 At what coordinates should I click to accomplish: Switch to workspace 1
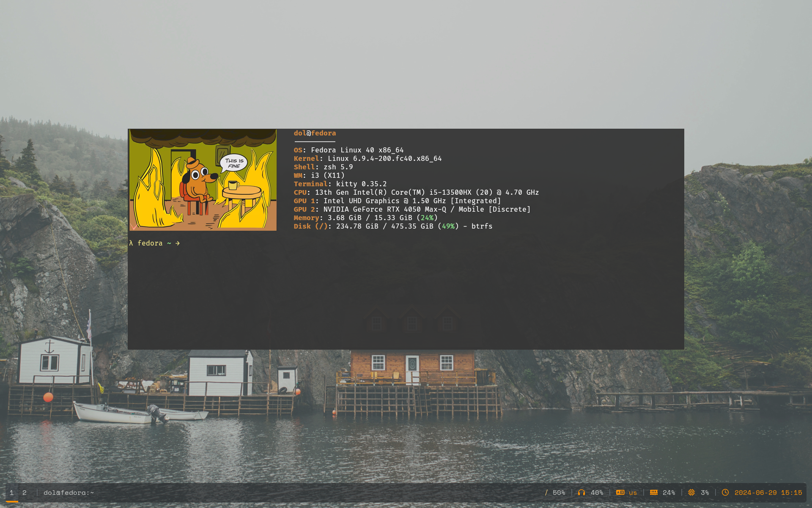pos(12,492)
